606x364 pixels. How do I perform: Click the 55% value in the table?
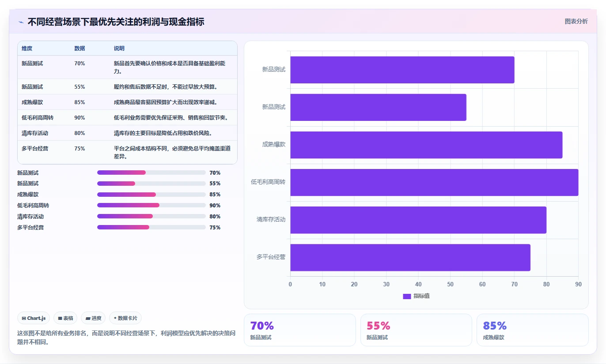[x=80, y=87]
